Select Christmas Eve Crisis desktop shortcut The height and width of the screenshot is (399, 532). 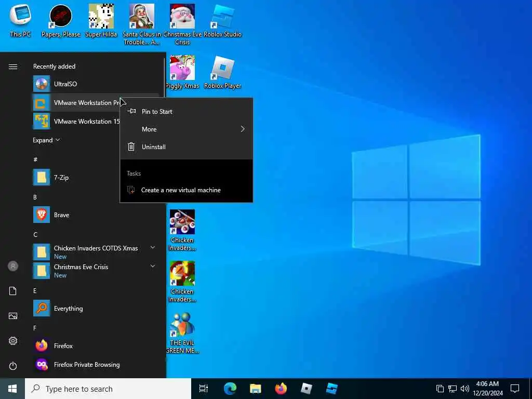point(182,24)
